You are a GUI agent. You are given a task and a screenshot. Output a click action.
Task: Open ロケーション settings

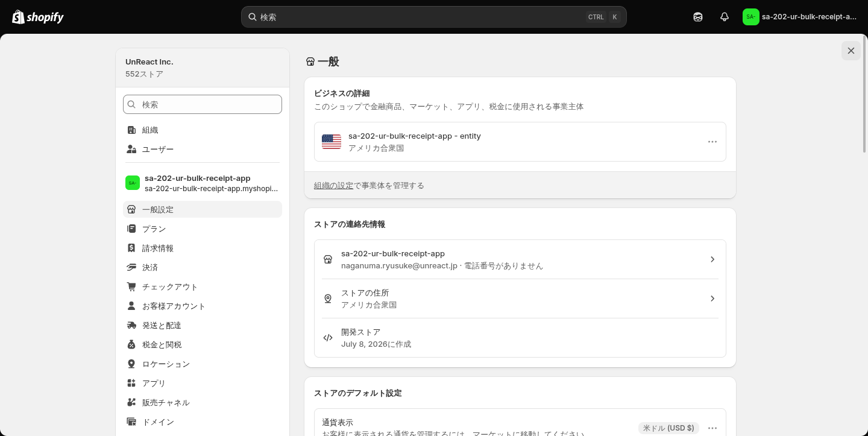coord(203,364)
